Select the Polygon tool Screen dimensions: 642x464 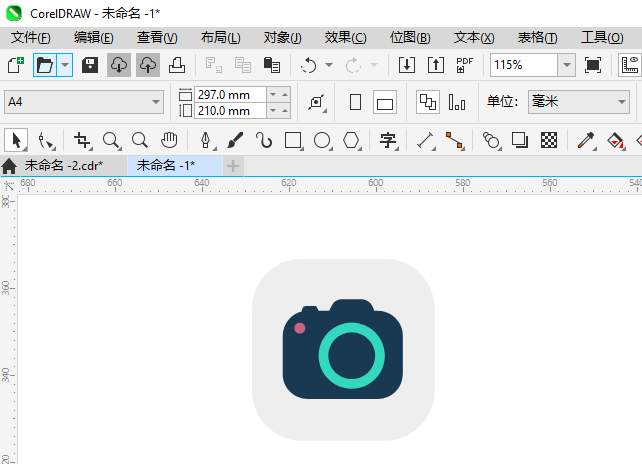[352, 140]
